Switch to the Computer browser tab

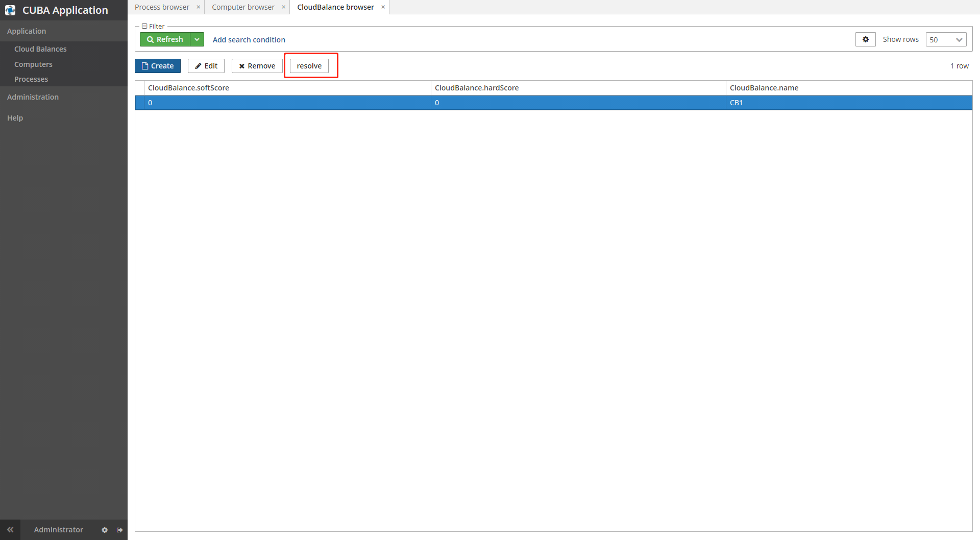(x=243, y=7)
